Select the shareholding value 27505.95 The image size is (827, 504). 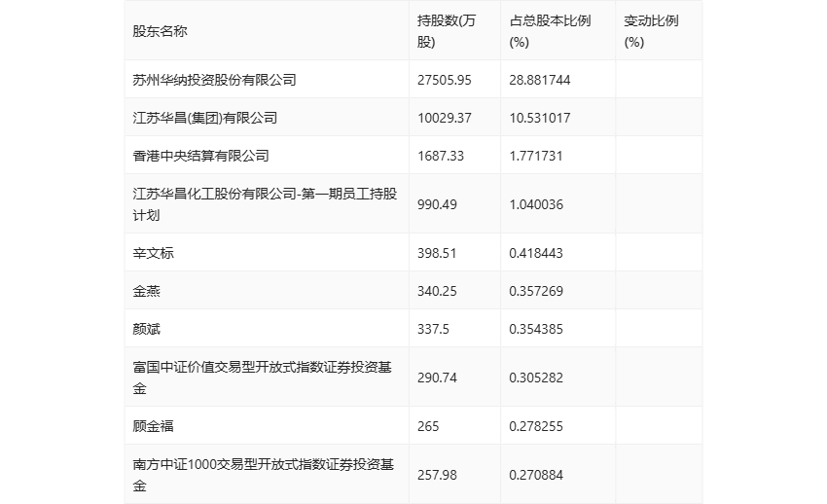click(444, 80)
